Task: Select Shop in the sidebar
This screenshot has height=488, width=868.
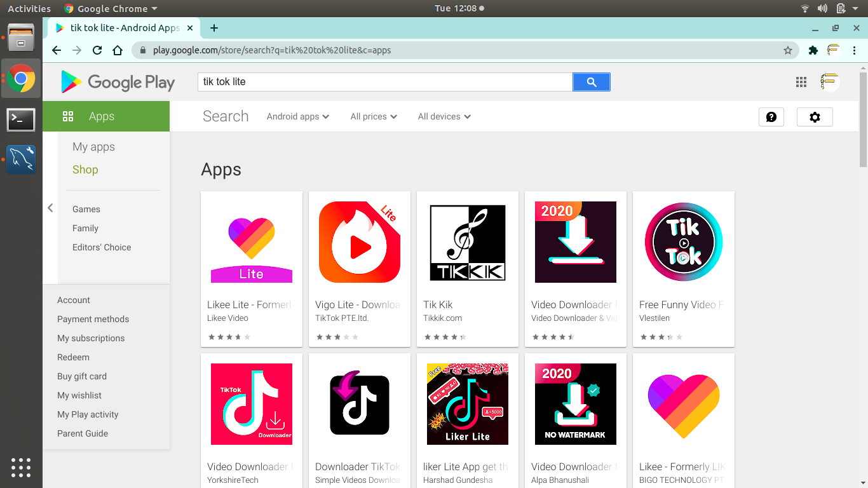Action: click(85, 170)
